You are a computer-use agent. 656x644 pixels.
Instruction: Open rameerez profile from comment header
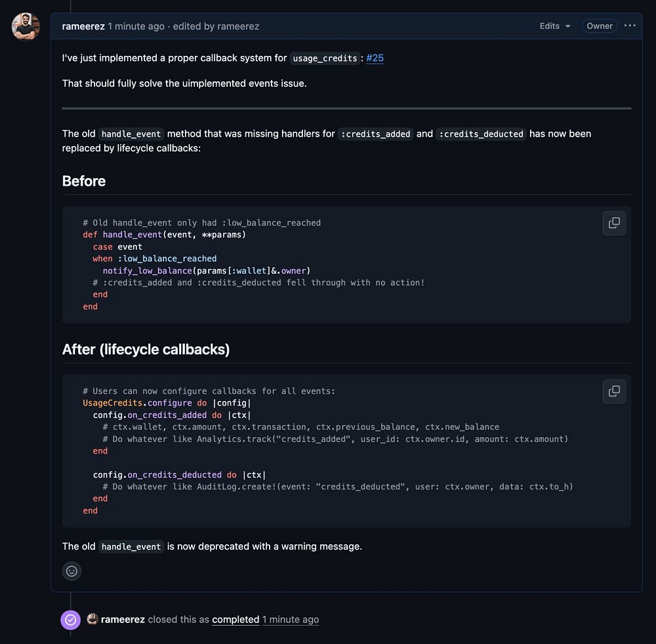point(83,26)
